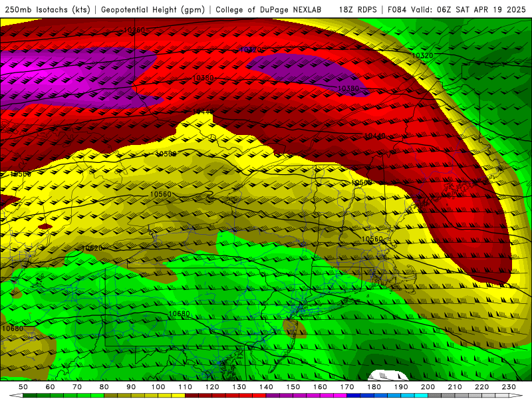Click the 220 knot colorbar label
Image resolution: width=532 pixels, height=399 pixels.
pos(482,387)
